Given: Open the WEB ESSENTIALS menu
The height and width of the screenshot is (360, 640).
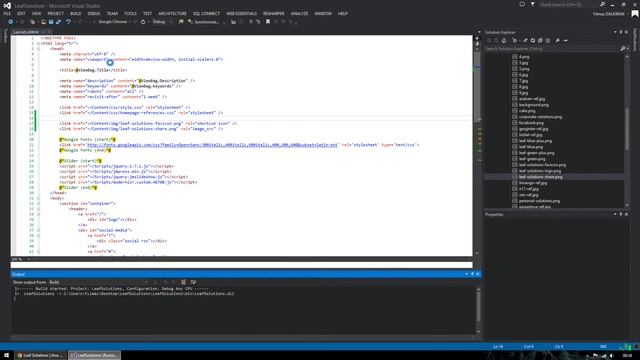Looking at the screenshot, I should click(x=241, y=13).
